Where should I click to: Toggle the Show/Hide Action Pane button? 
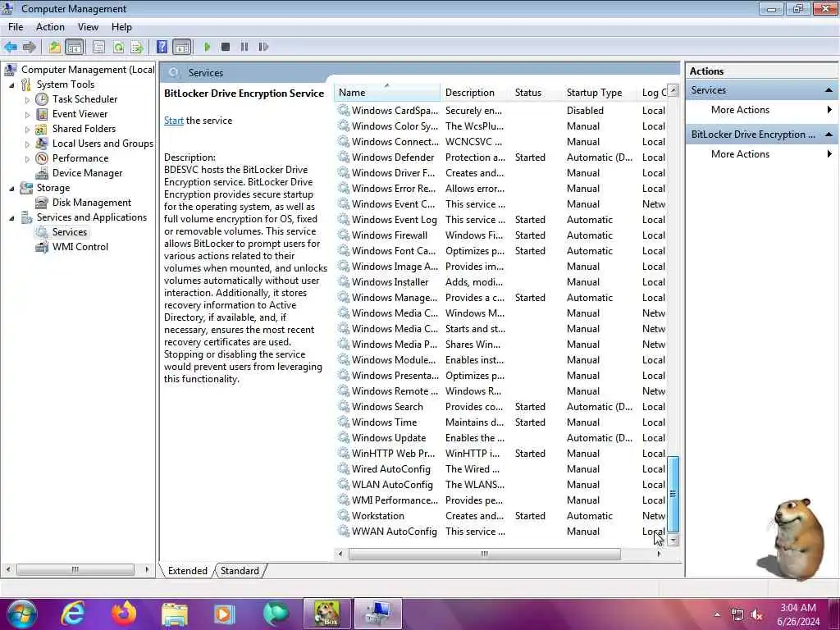tap(182, 47)
